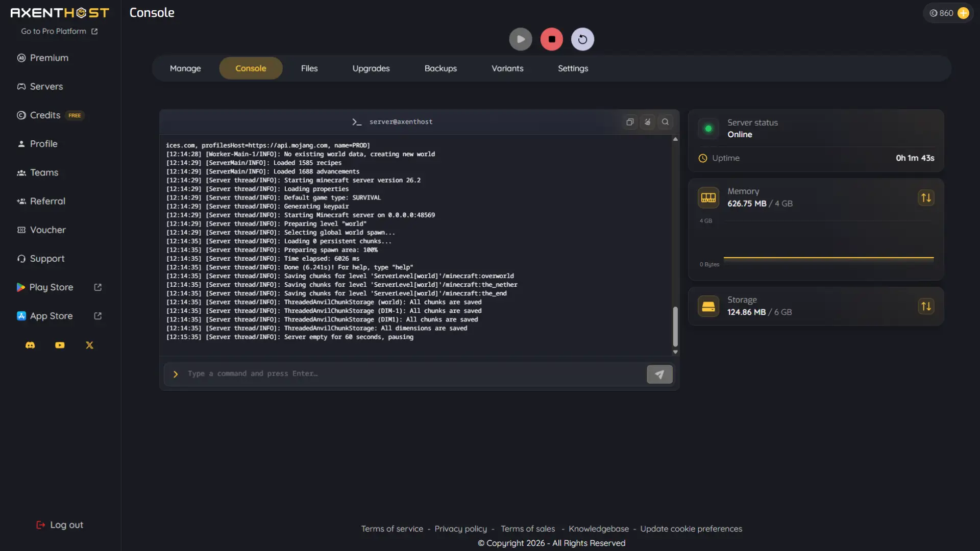Open the Backups tab
This screenshot has height=551, width=980.
[440, 68]
